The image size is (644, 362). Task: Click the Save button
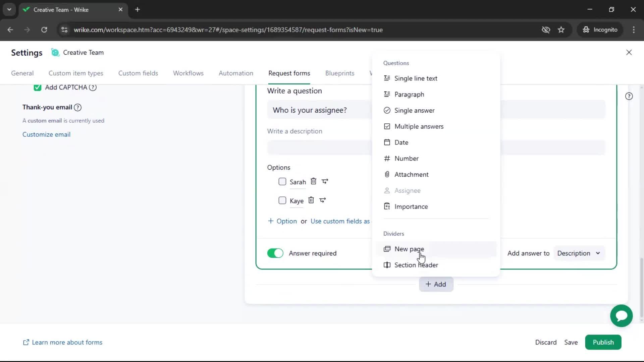click(x=571, y=342)
